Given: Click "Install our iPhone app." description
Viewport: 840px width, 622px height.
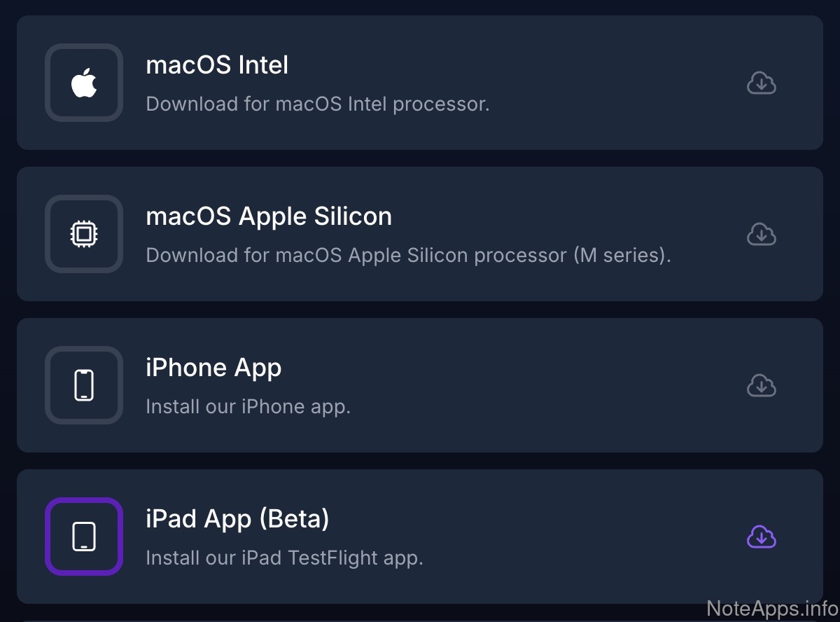Looking at the screenshot, I should tap(248, 407).
